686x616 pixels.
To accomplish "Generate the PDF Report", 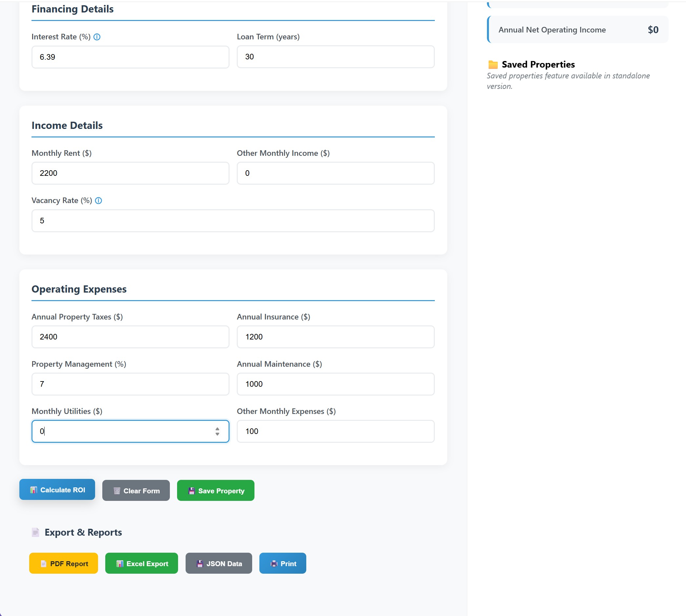I will point(64,564).
